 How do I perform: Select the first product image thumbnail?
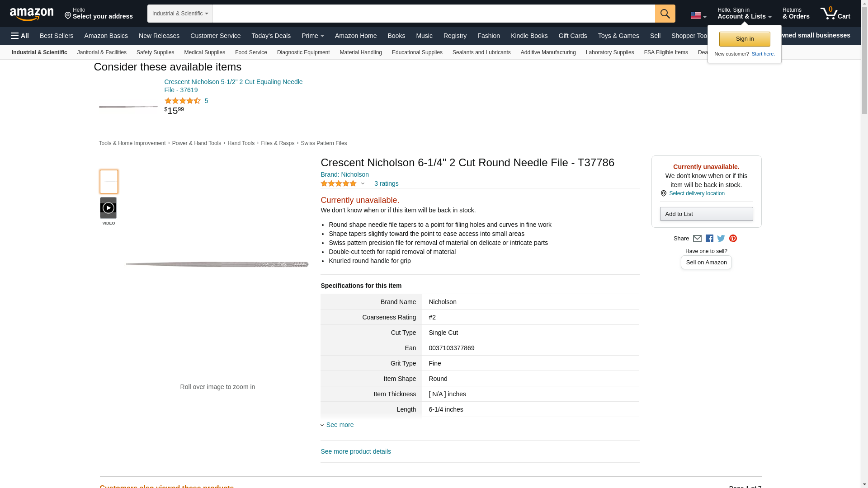(108, 182)
